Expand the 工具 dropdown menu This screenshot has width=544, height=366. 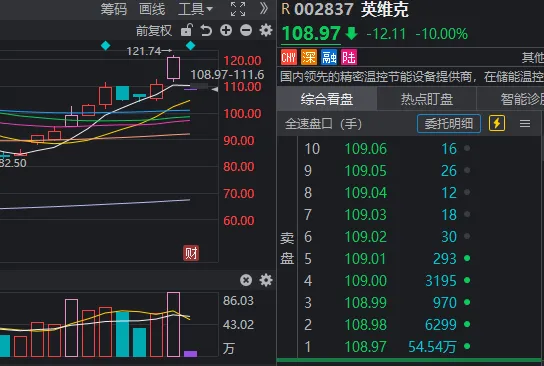pos(195,9)
